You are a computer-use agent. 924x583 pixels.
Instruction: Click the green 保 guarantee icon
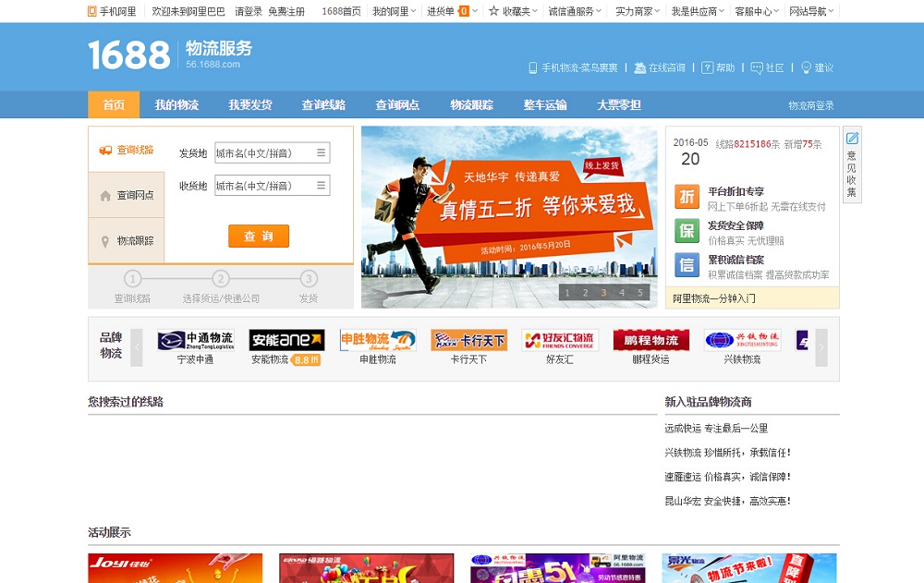click(x=687, y=231)
